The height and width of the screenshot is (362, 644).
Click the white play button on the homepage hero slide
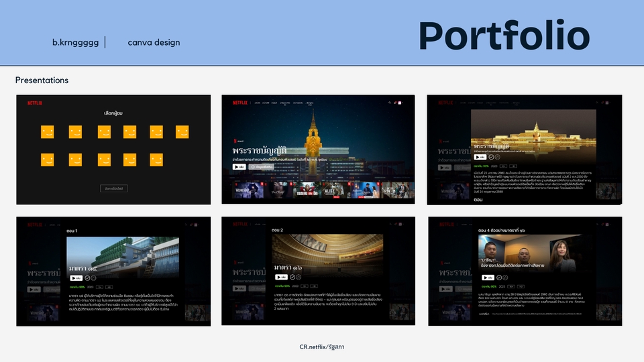(x=239, y=167)
